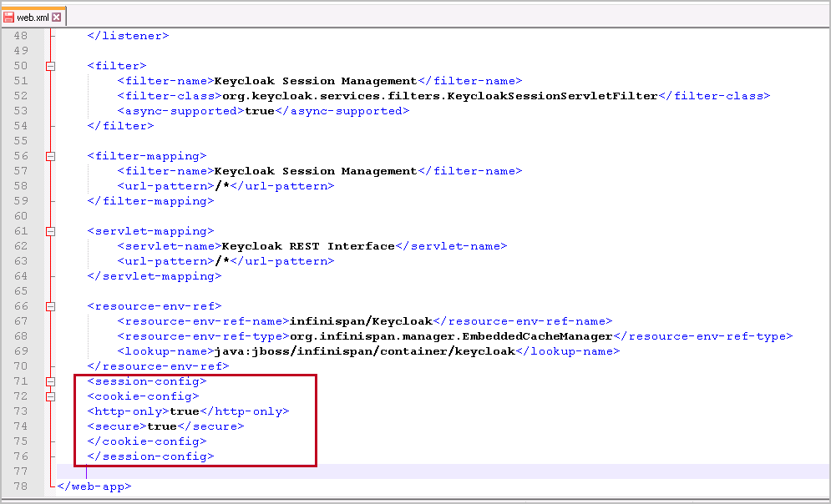Click the <resource-env-ref> opening tag
The width and height of the screenshot is (831, 504).
pyautogui.click(x=155, y=306)
